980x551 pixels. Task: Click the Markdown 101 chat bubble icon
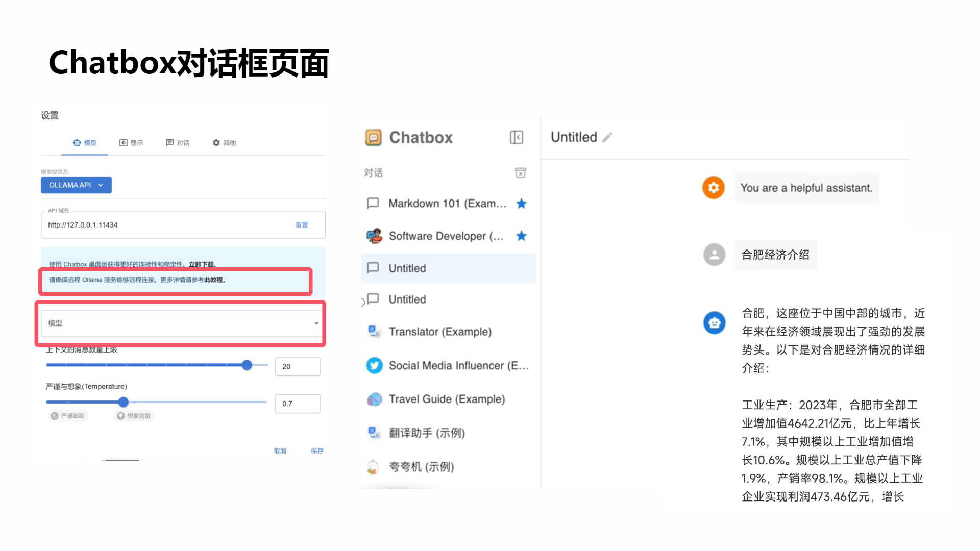(373, 203)
